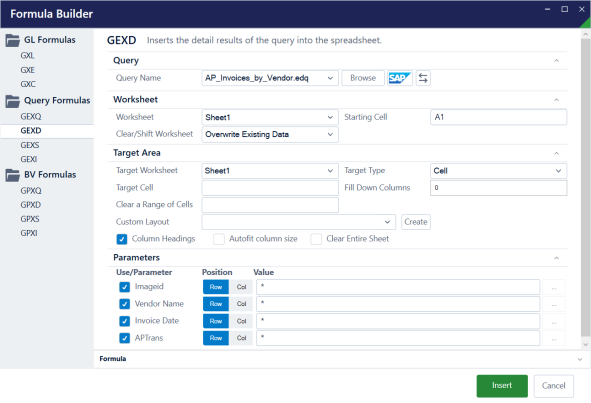591x403 pixels.
Task: Click the ellipsis button for Imageid value
Action: pyautogui.click(x=554, y=287)
